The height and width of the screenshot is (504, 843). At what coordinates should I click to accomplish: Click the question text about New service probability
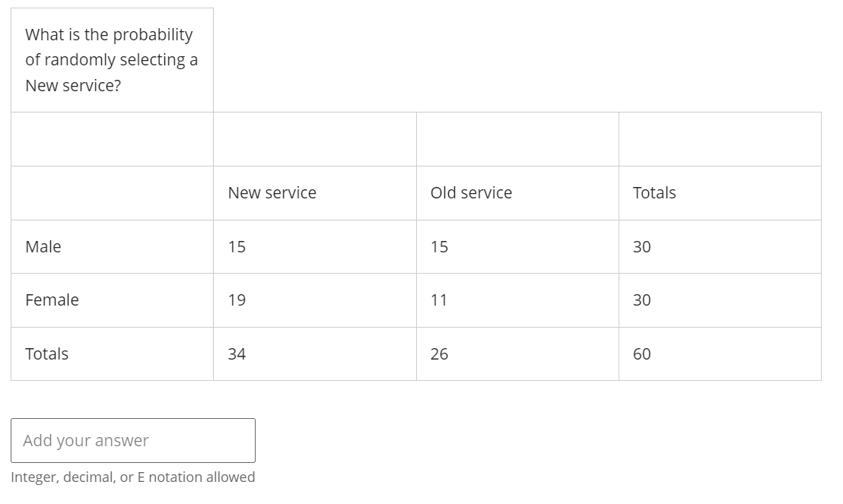tap(111, 60)
